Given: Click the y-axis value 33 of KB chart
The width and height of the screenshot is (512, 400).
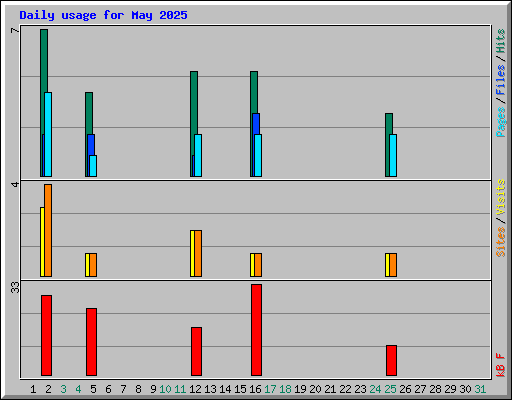Looking at the screenshot, I should 15,287.
